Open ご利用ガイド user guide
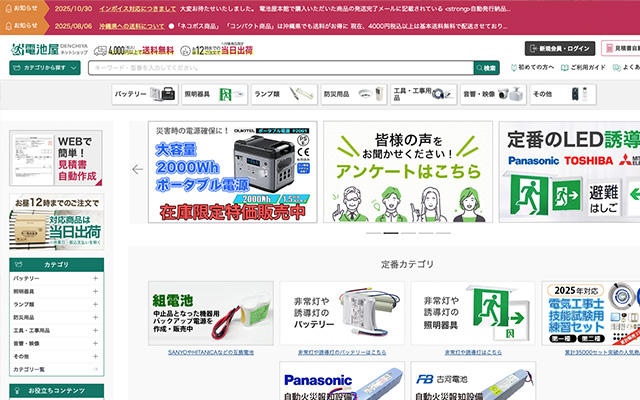 pos(582,68)
